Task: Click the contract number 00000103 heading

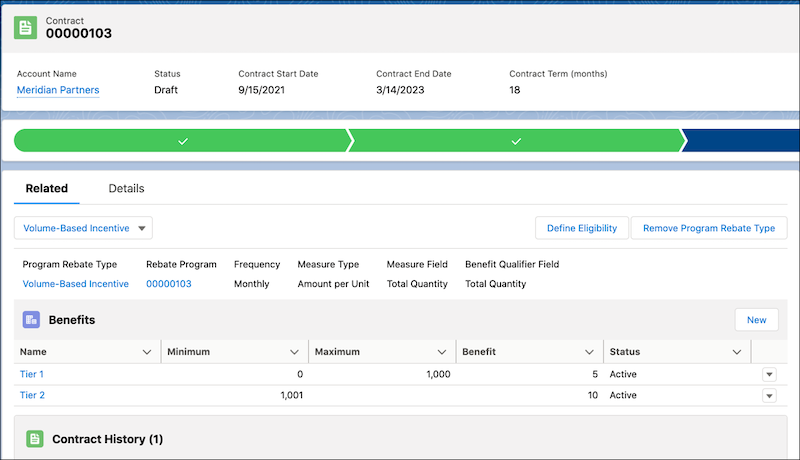Action: coord(79,33)
